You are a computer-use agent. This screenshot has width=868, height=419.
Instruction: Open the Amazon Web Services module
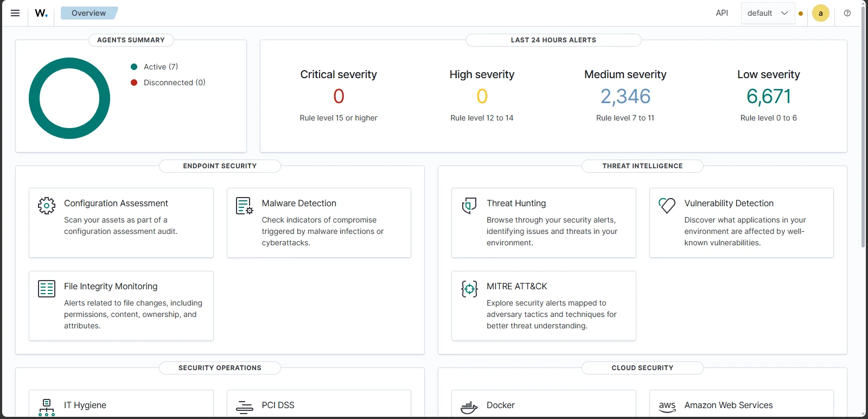tap(742, 404)
